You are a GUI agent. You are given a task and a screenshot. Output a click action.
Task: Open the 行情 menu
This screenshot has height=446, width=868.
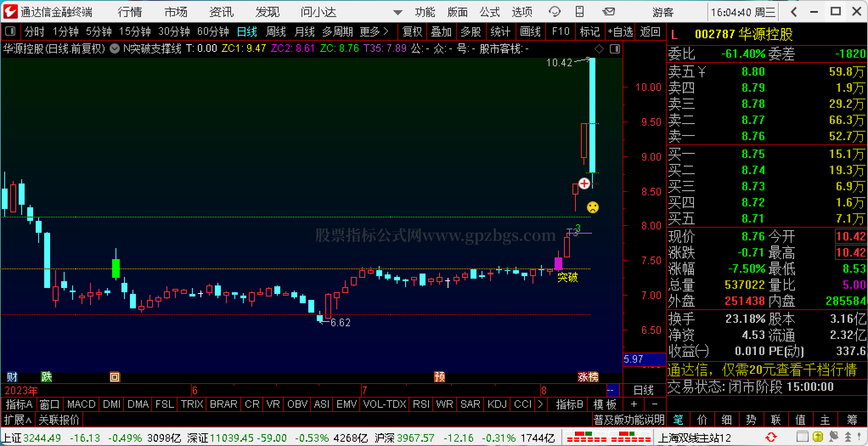tap(130, 12)
